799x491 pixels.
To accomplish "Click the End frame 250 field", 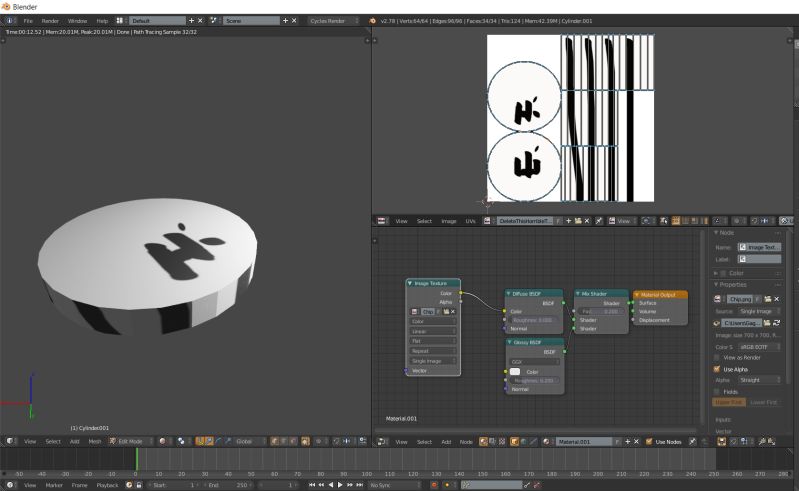I will (x=228, y=485).
